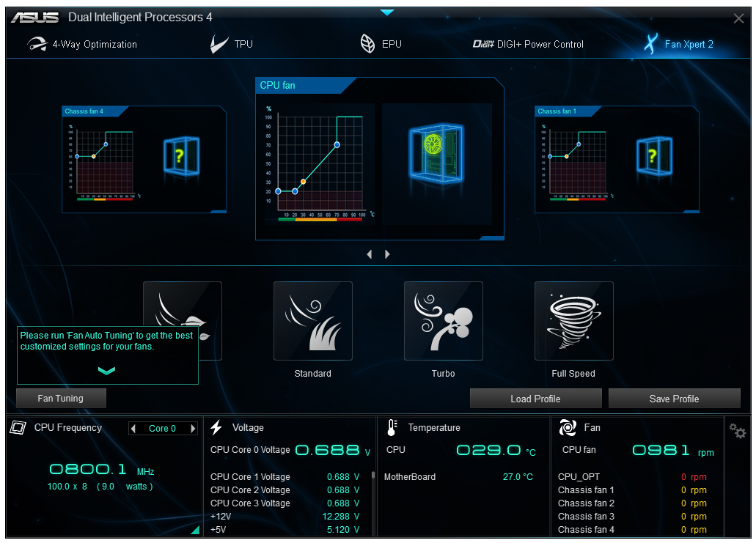
Task: Click the CPU Core 3 Voltage row
Action: (285, 503)
